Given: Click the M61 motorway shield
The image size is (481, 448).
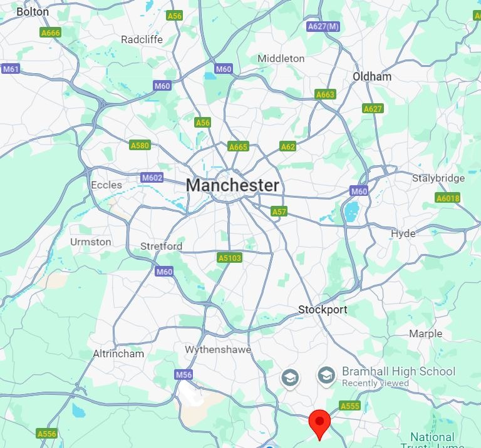Looking at the screenshot, I should (11, 69).
